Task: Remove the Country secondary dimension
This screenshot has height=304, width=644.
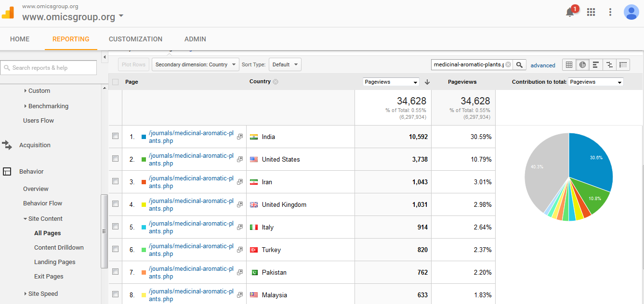Action: click(276, 82)
